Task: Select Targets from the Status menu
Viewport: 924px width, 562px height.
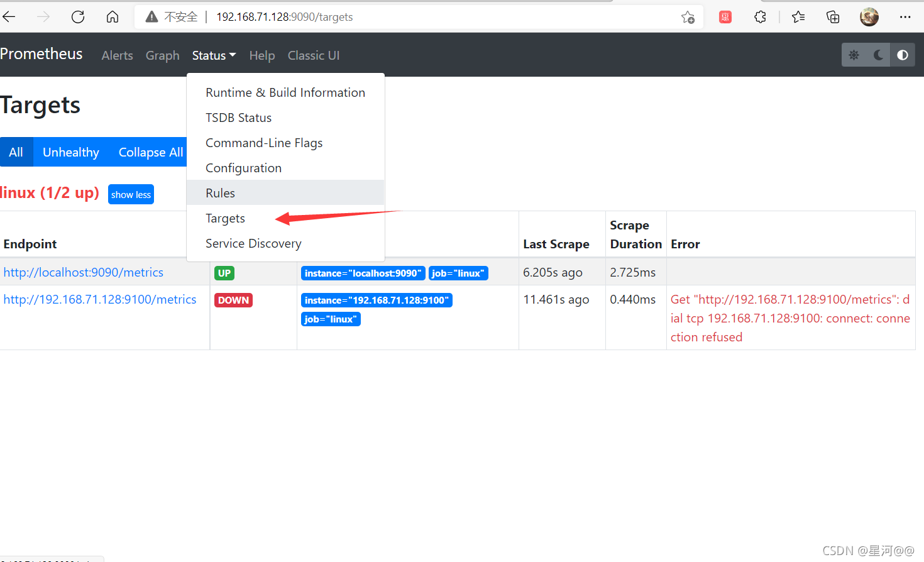Action: (x=285, y=218)
